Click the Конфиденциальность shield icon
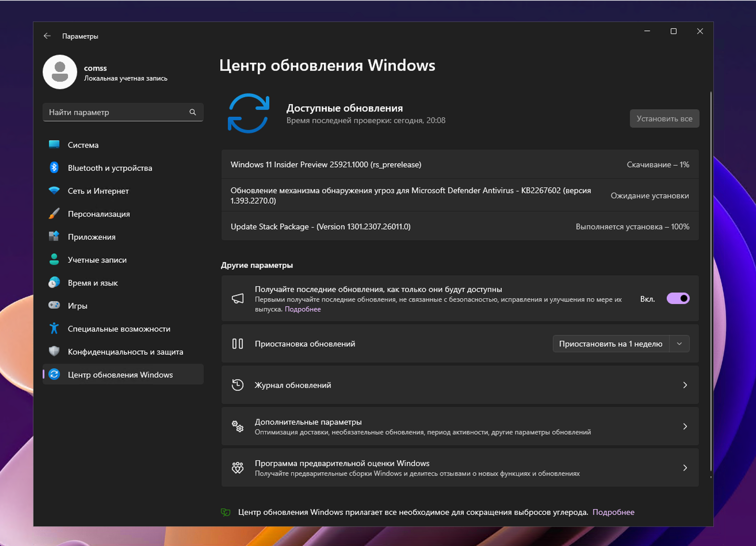This screenshot has width=756, height=546. pyautogui.click(x=54, y=352)
